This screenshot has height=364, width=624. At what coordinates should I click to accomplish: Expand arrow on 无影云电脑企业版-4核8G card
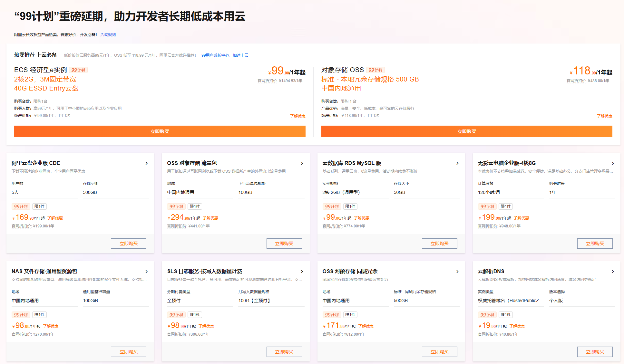[613, 163]
